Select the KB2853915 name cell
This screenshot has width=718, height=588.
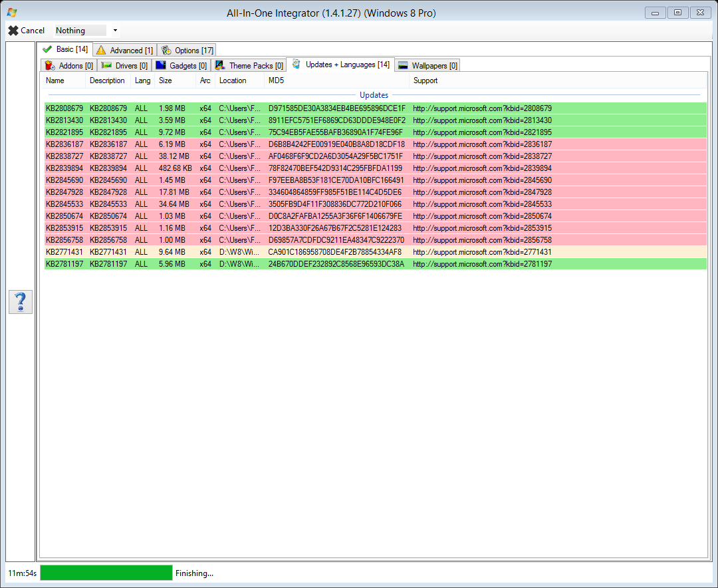coord(64,227)
